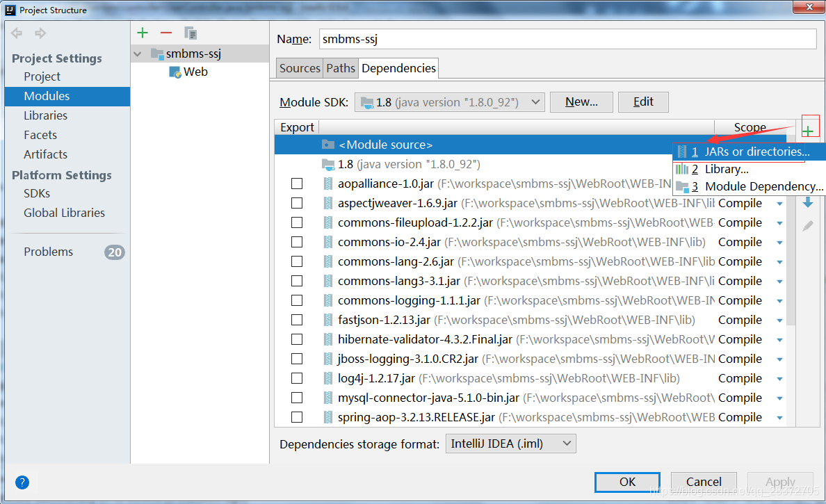Click the jar icon of jboss-logging-3.1.0.CR2.jar
Image resolution: width=826 pixels, height=504 pixels.
328,359
